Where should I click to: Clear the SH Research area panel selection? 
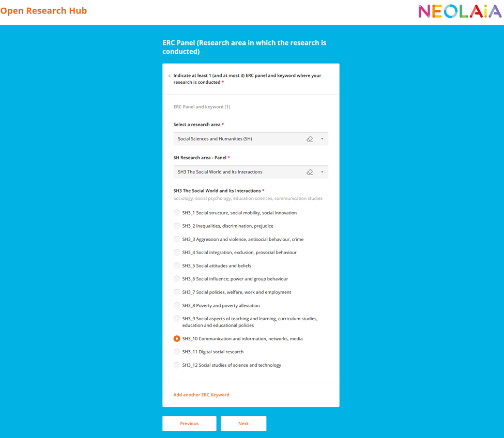[310, 172]
